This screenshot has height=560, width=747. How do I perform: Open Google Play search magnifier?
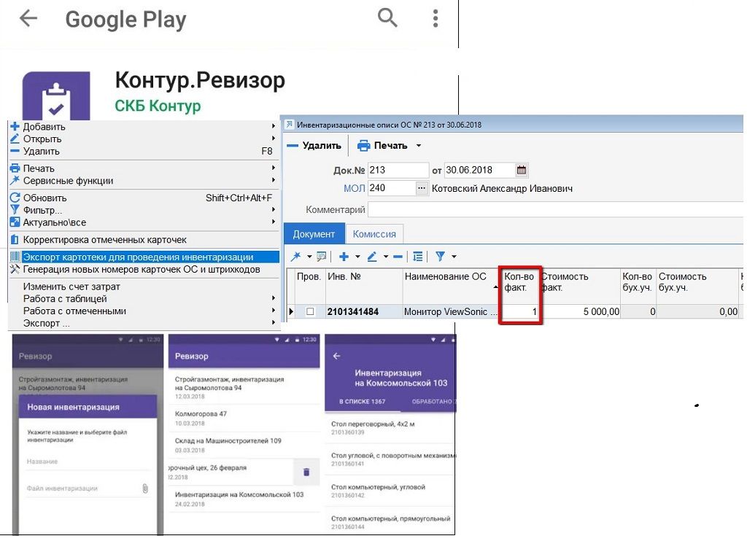[x=387, y=18]
